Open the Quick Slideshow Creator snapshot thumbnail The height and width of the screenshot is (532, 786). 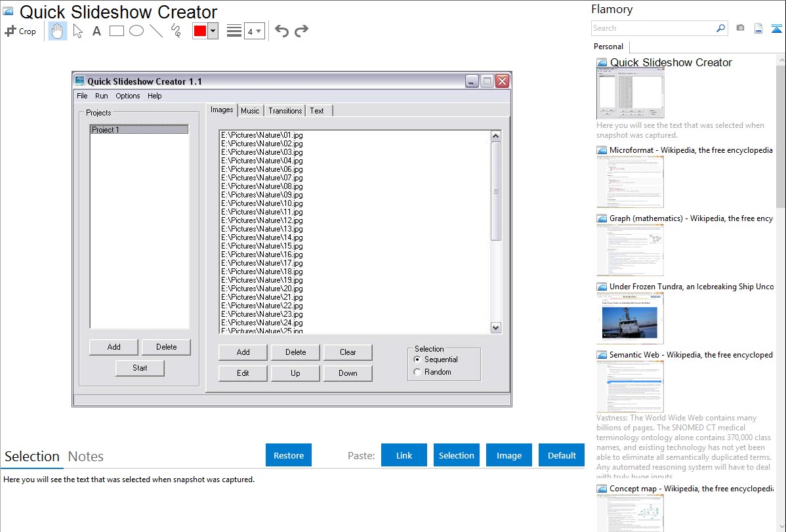pyautogui.click(x=630, y=94)
